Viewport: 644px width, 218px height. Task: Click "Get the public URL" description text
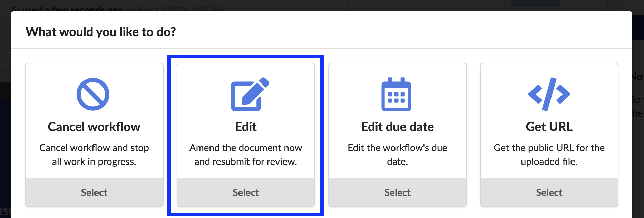(549, 155)
